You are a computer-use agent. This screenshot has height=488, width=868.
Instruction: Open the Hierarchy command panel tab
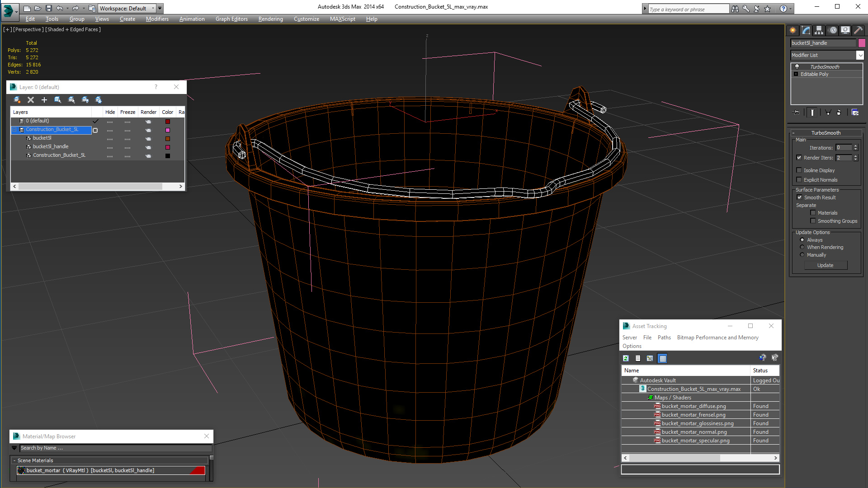click(819, 30)
